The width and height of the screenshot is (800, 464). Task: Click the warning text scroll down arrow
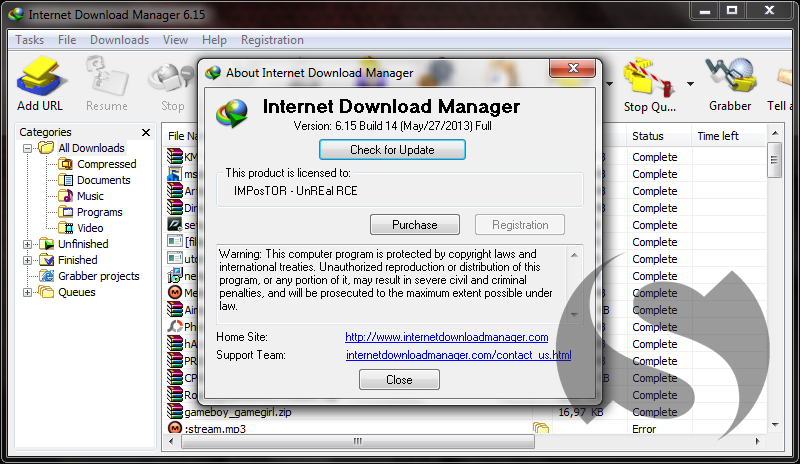pyautogui.click(x=574, y=315)
